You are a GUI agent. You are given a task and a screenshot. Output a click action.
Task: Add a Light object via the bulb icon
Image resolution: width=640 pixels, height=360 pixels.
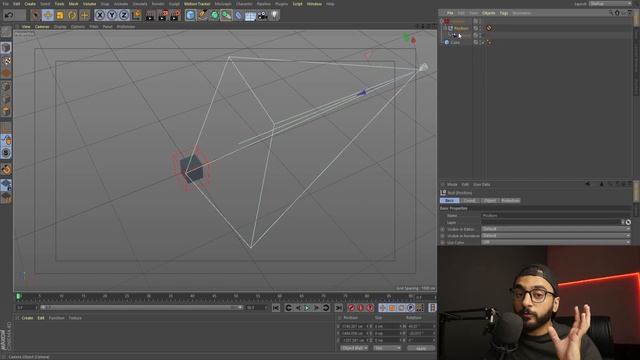coord(274,15)
